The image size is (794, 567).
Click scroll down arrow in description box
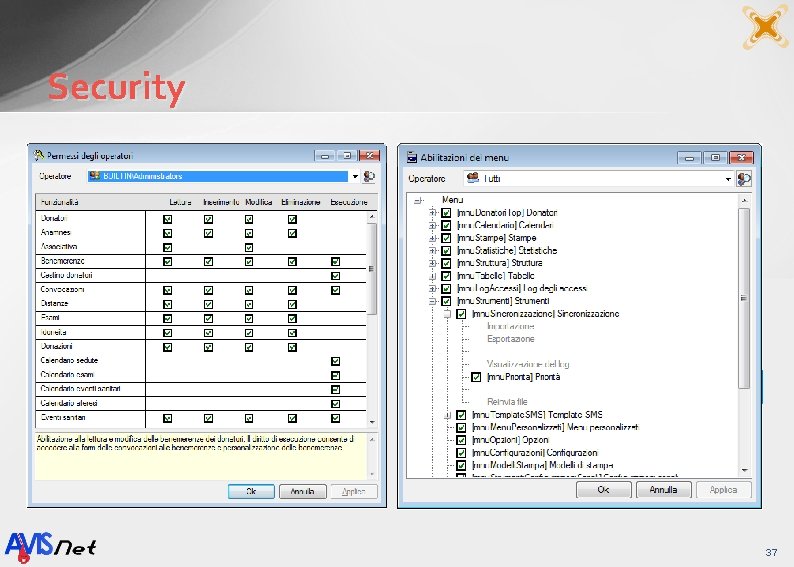tap(372, 474)
